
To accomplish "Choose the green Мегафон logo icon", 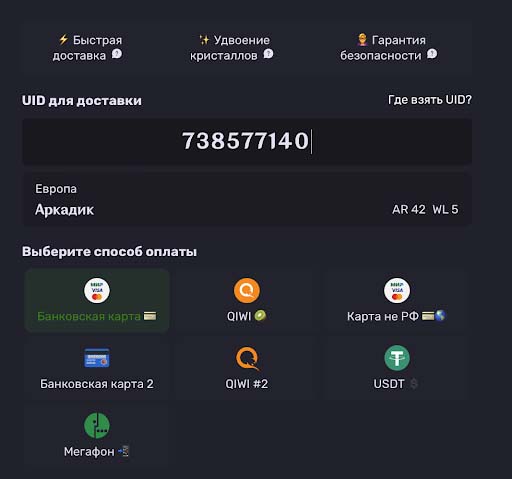I will pos(97,426).
